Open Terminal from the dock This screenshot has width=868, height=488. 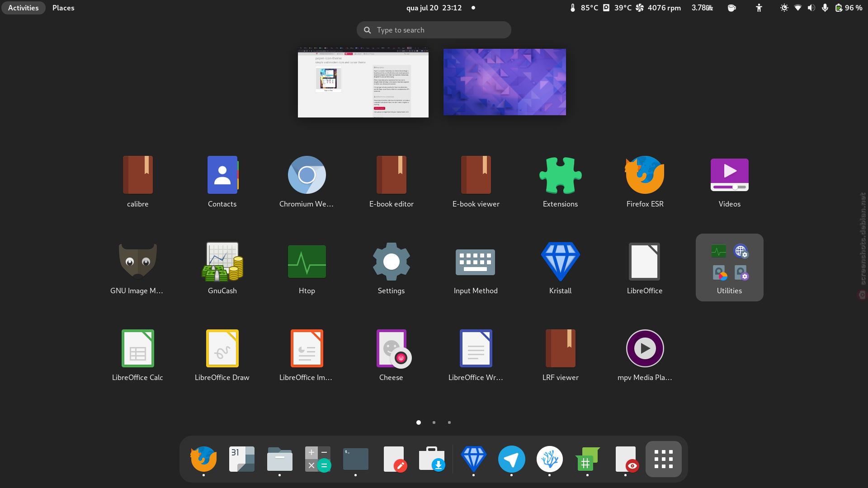[355, 459]
